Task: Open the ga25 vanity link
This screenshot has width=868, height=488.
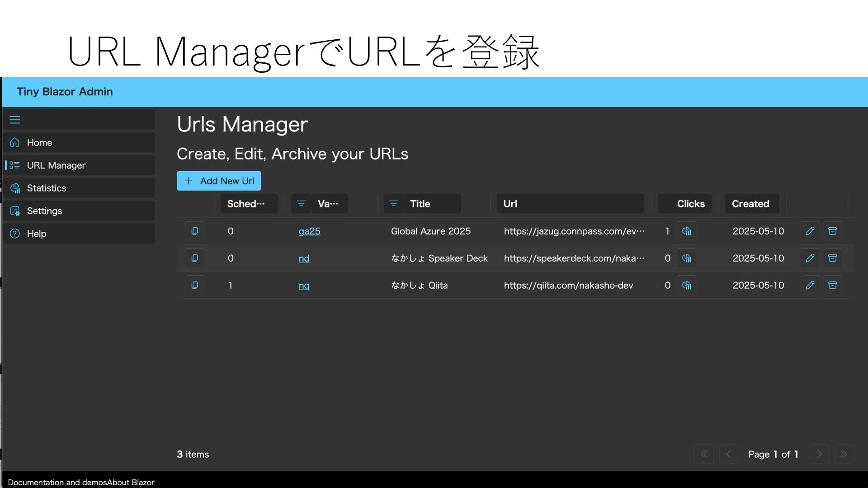Action: [x=309, y=231]
